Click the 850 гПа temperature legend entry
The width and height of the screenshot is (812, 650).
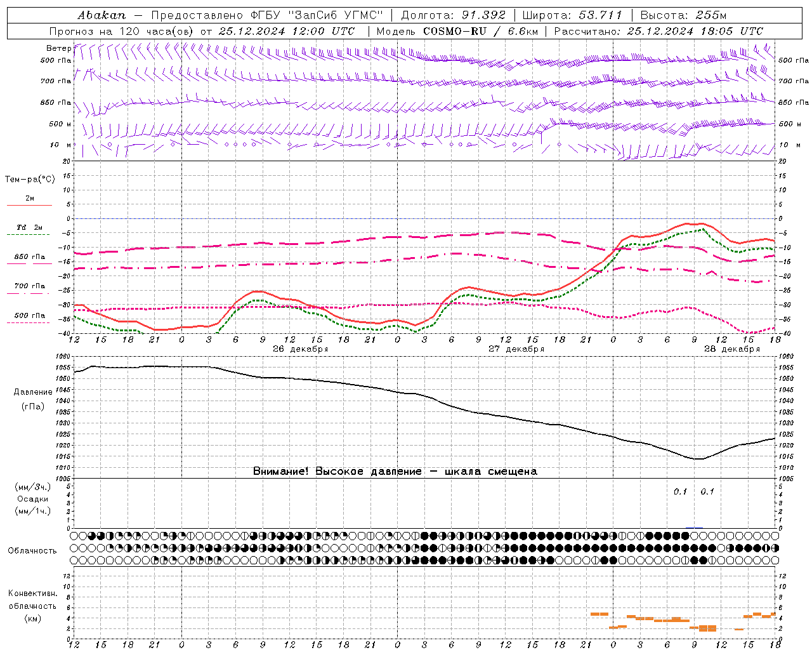(30, 257)
